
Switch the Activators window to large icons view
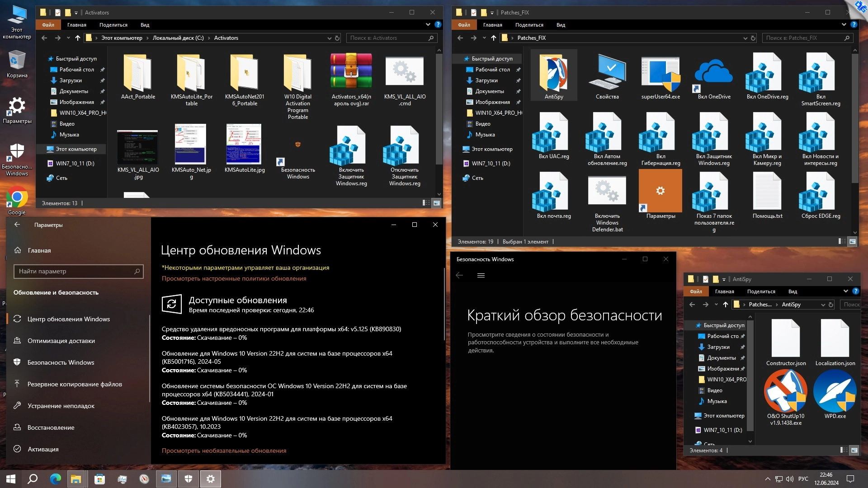[x=437, y=203]
